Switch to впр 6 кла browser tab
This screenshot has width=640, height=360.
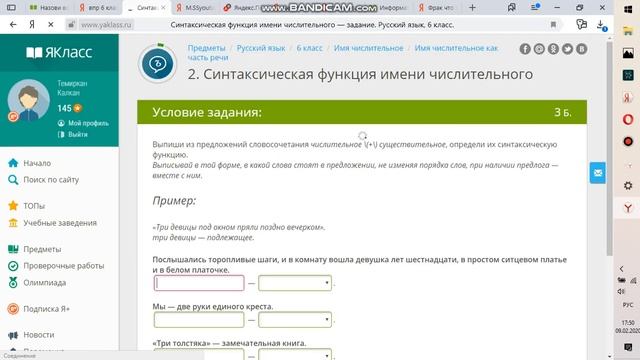(97, 7)
